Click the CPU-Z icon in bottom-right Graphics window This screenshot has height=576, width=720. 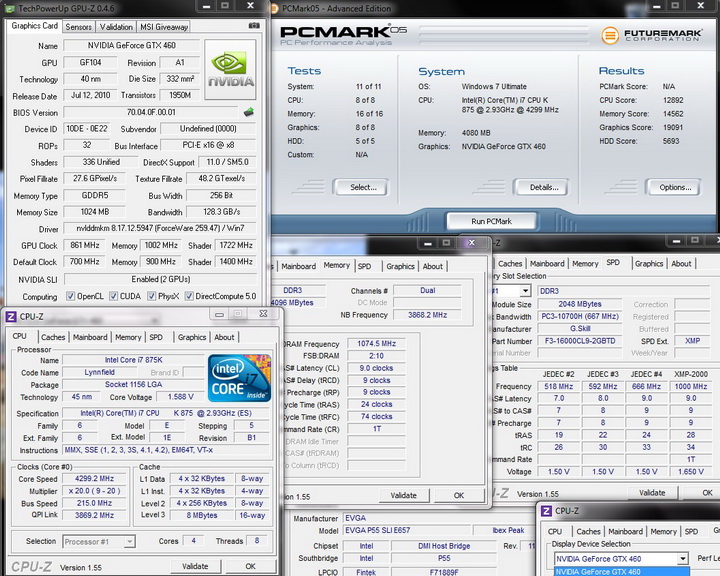(546, 511)
